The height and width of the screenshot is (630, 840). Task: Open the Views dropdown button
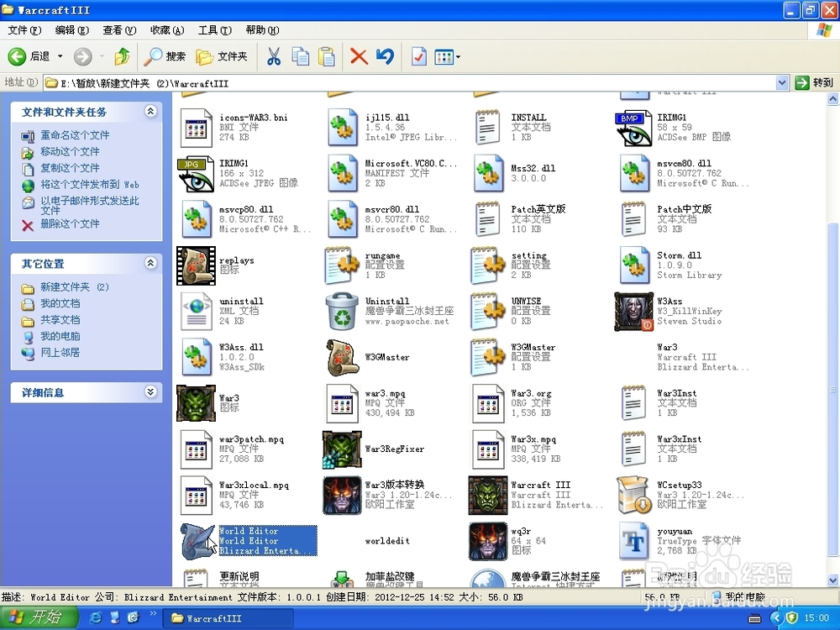[448, 56]
